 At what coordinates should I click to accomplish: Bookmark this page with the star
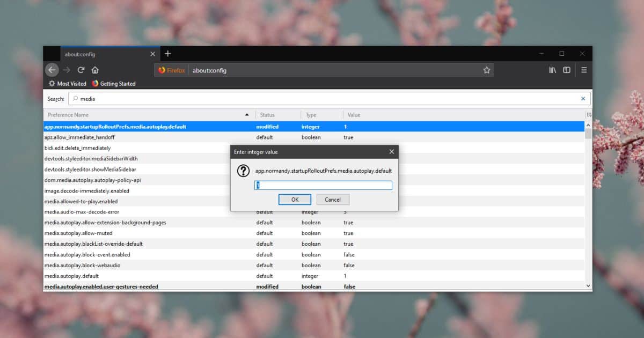pyautogui.click(x=487, y=70)
